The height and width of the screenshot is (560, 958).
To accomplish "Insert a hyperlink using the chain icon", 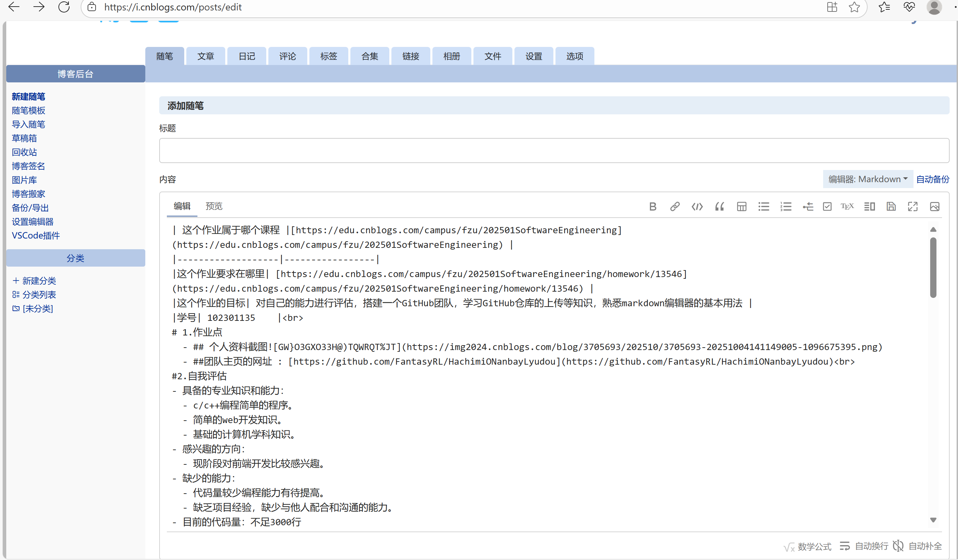I will click(675, 206).
